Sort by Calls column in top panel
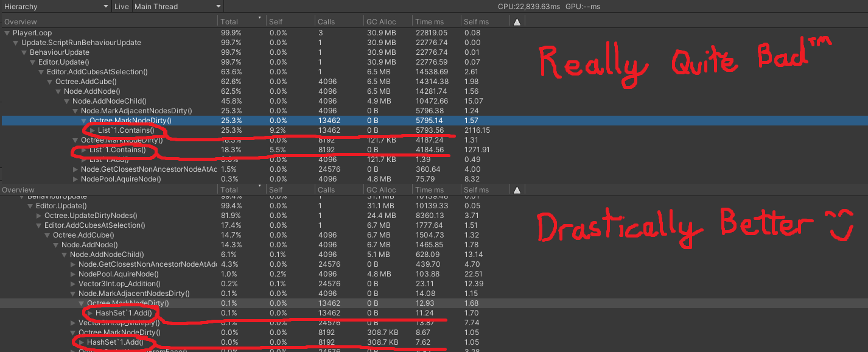This screenshot has width=868, height=352. (339, 21)
